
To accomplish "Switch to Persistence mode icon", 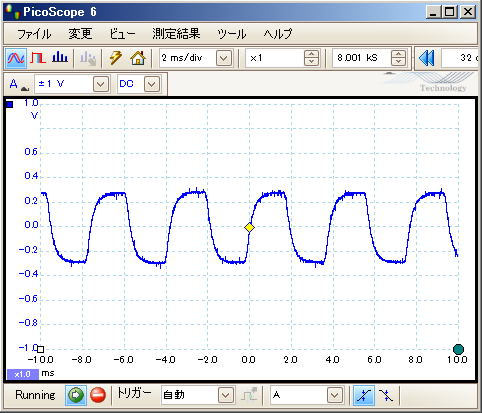I will [38, 58].
